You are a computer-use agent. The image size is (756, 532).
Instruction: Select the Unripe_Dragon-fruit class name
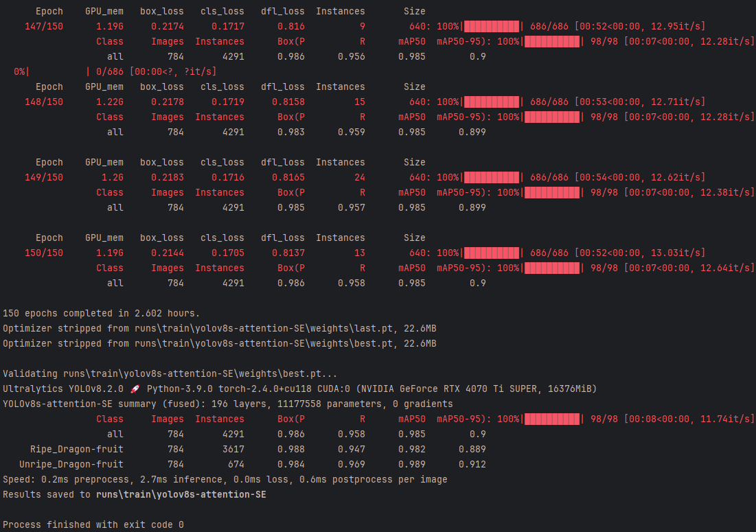coord(71,465)
